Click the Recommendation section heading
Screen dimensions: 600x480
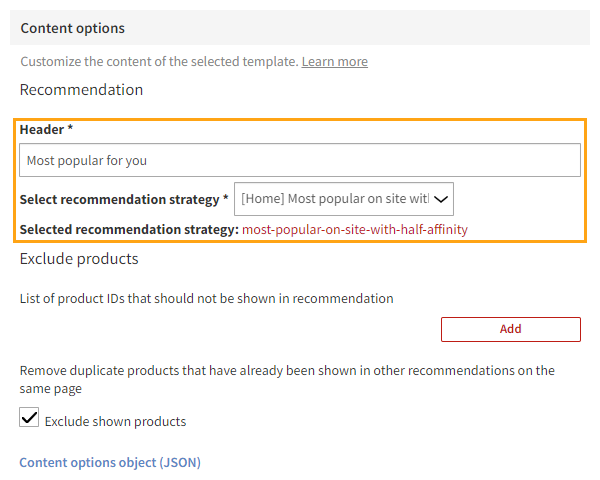81,90
